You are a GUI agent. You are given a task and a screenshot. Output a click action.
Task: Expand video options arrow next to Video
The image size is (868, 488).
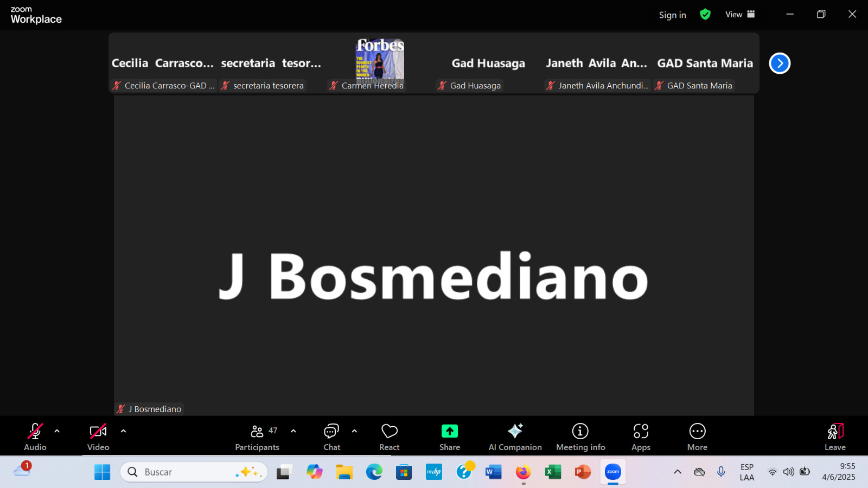[123, 431]
